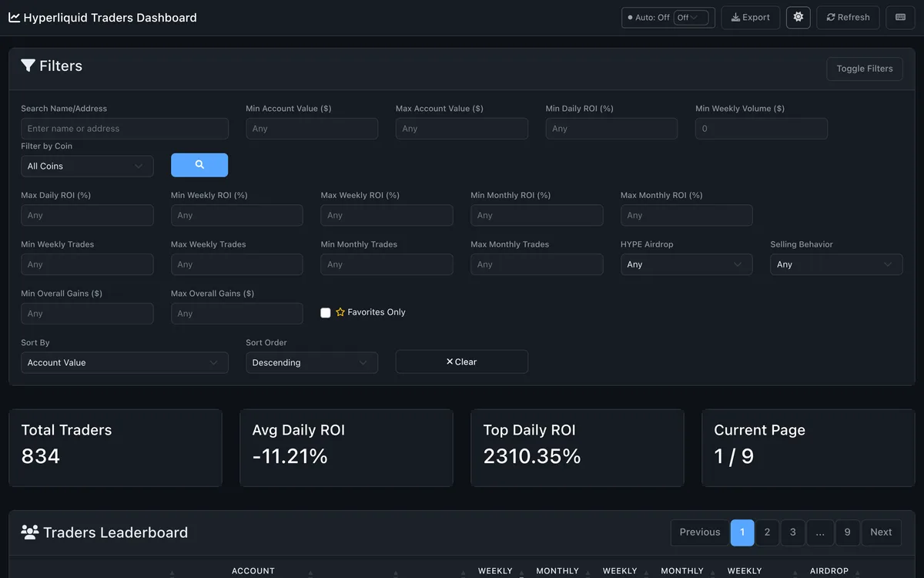Select leaderboard page 3
This screenshot has height=578, width=924.
793,532
